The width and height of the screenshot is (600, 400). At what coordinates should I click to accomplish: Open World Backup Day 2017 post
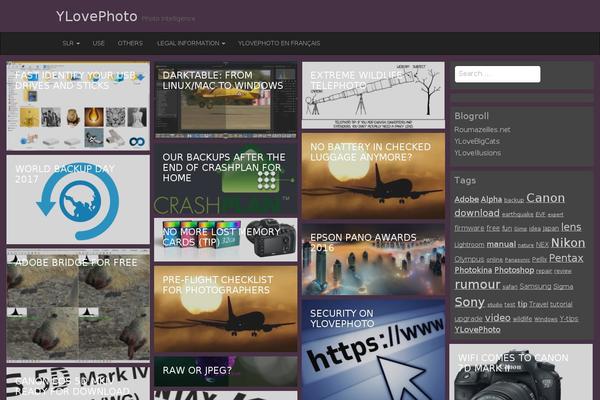78,199
